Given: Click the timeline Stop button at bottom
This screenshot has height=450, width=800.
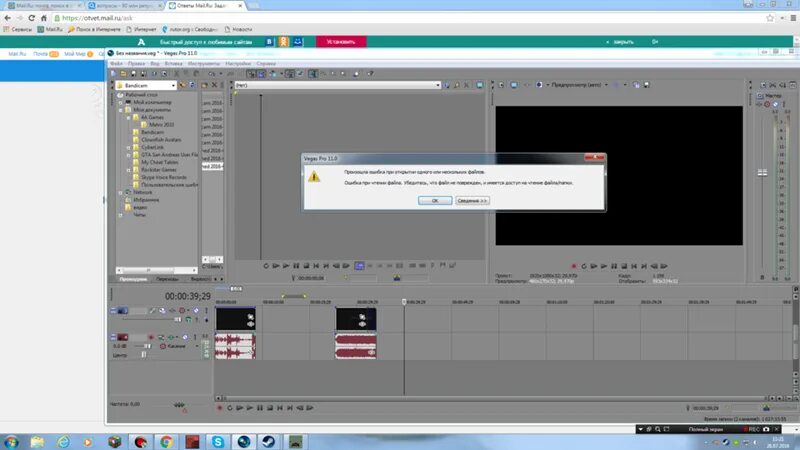Looking at the screenshot, I should pos(270,408).
